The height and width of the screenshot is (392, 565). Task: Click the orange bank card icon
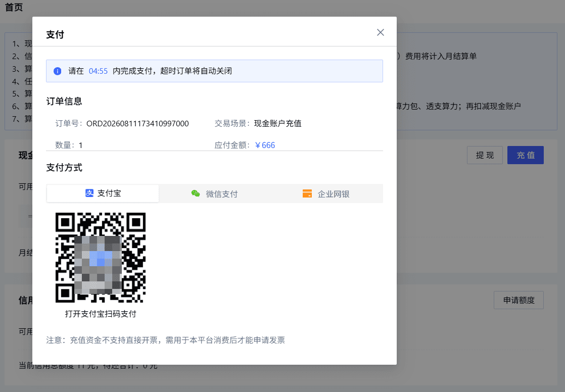[307, 194]
